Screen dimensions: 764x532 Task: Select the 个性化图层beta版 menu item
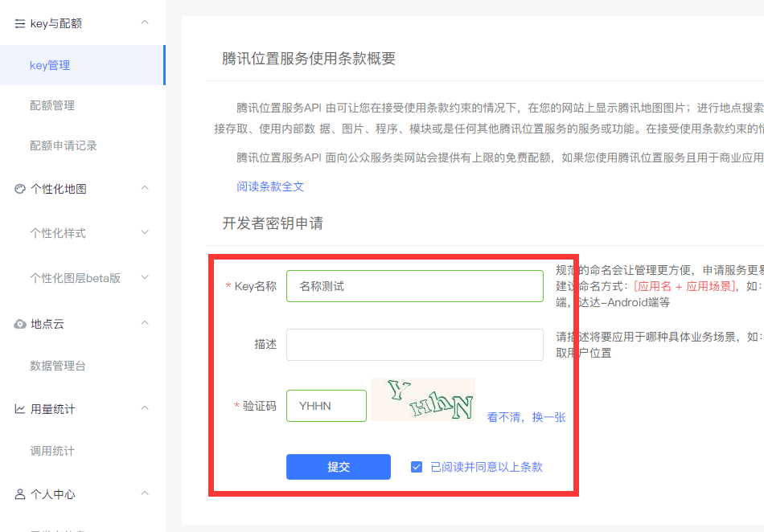coord(75,278)
